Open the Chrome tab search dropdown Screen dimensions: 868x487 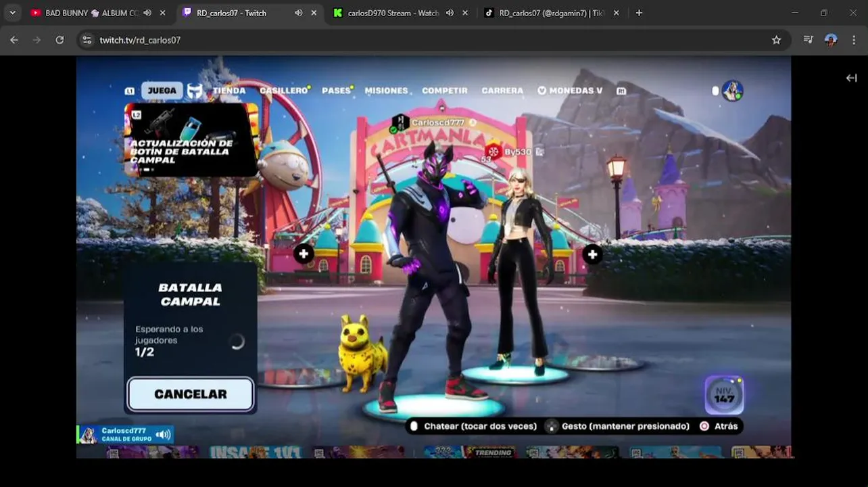tap(12, 13)
